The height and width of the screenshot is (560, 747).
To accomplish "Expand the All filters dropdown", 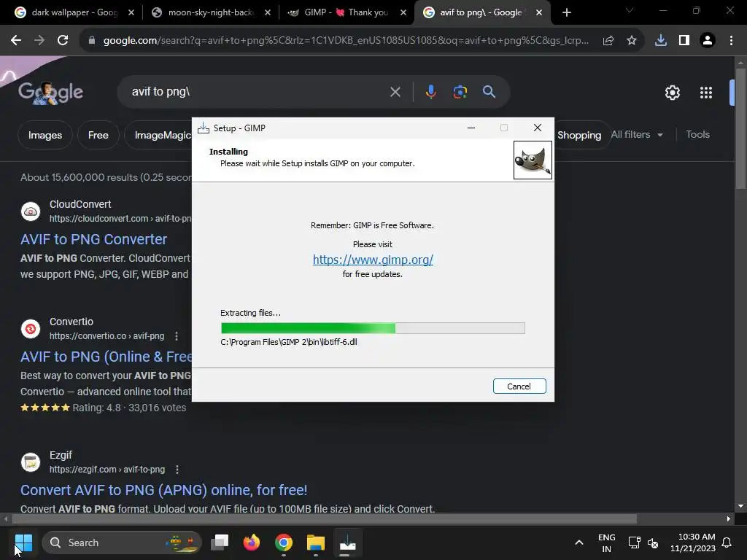I will tap(636, 135).
